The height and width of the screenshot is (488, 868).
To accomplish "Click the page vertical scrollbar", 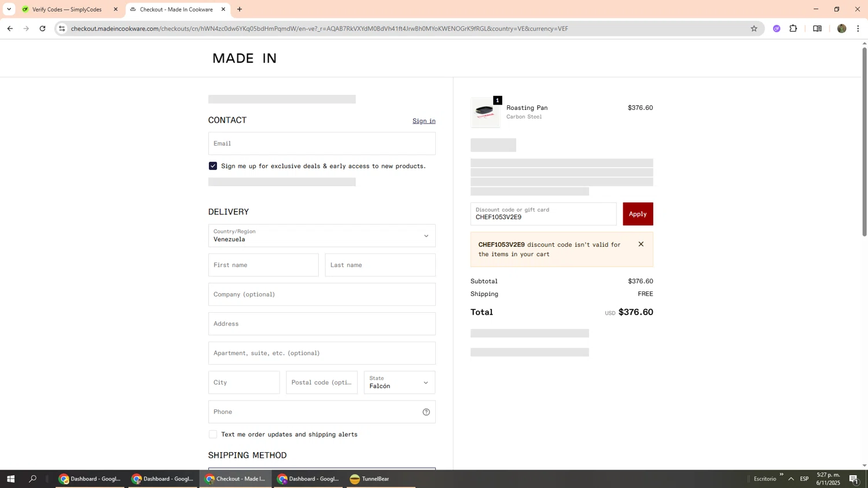I will pos(865,142).
